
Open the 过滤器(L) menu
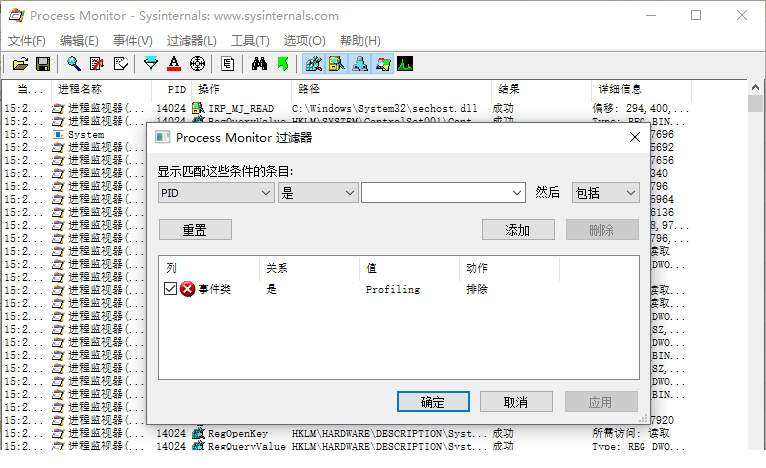[x=192, y=41]
